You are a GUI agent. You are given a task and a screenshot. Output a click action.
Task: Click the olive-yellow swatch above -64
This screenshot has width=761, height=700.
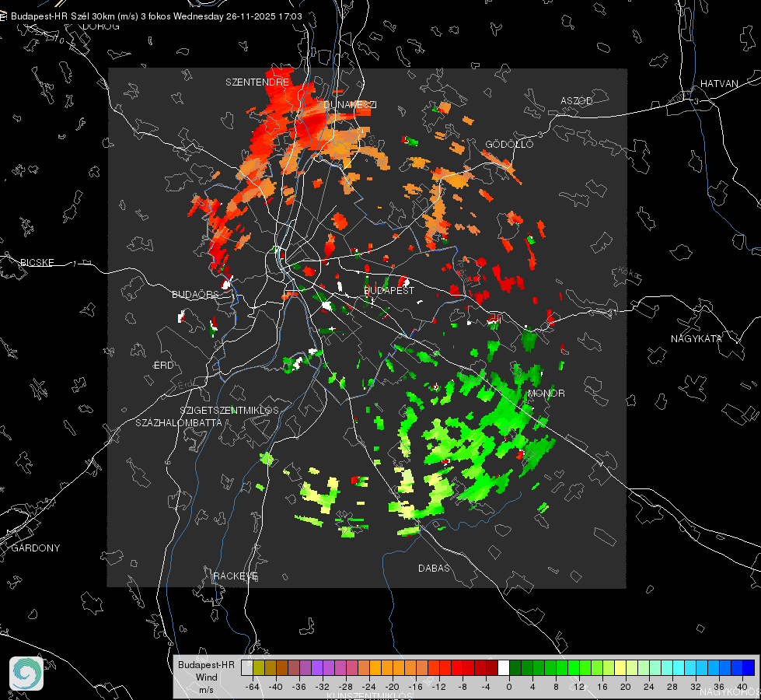(x=259, y=668)
